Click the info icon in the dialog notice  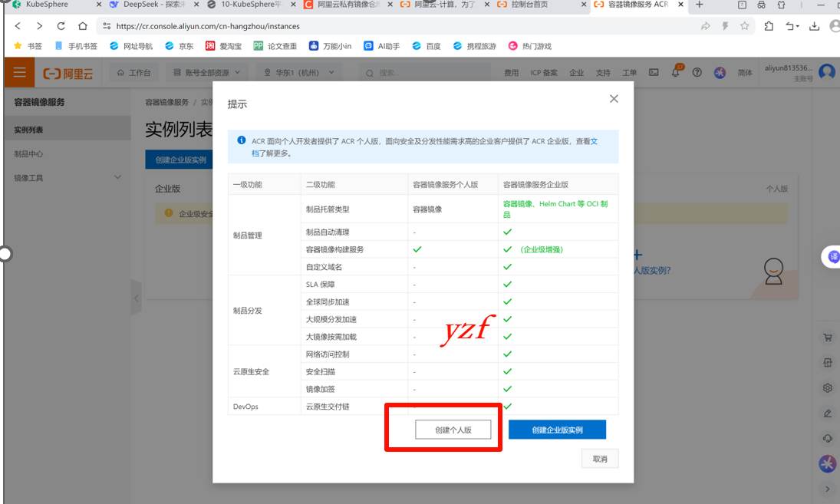242,140
